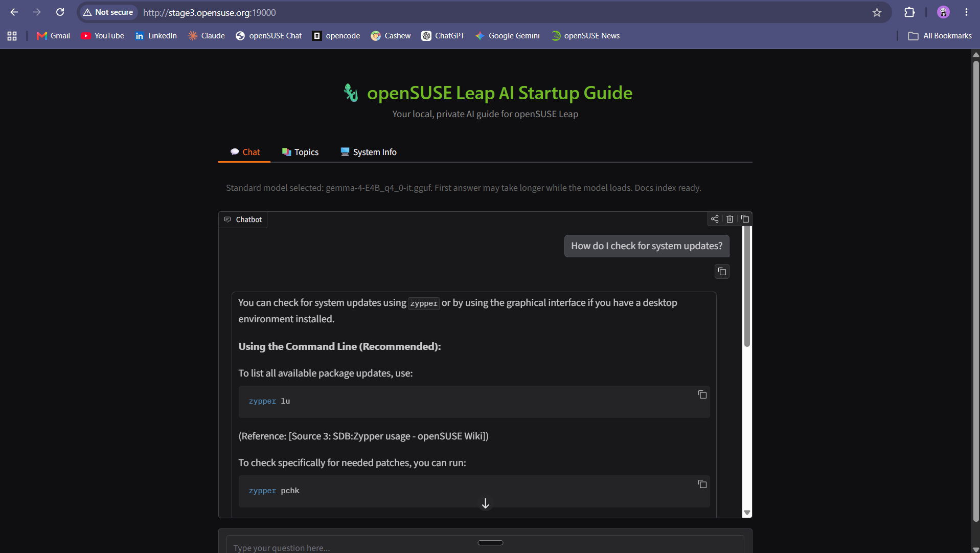Click the openSUSE chameleon logo
980x553 pixels.
coord(351,93)
